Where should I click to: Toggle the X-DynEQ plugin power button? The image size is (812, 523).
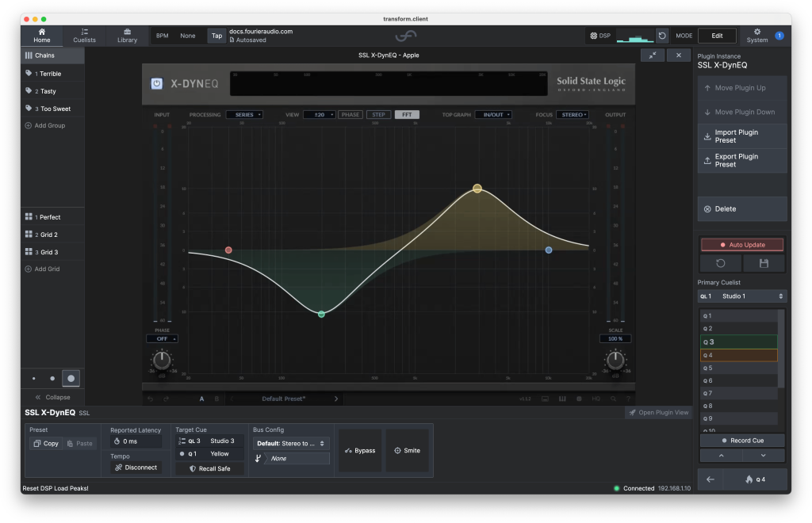coord(157,83)
